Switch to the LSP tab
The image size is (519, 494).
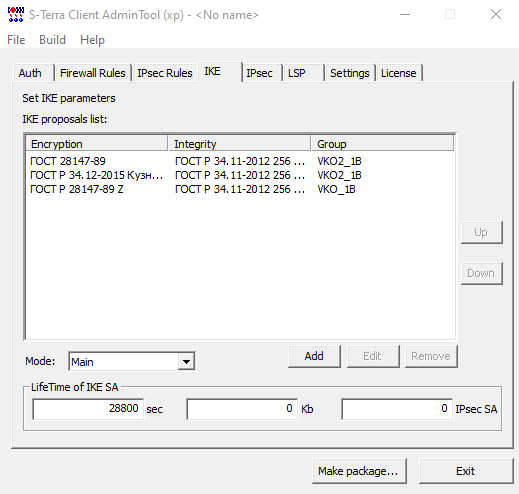point(297,73)
